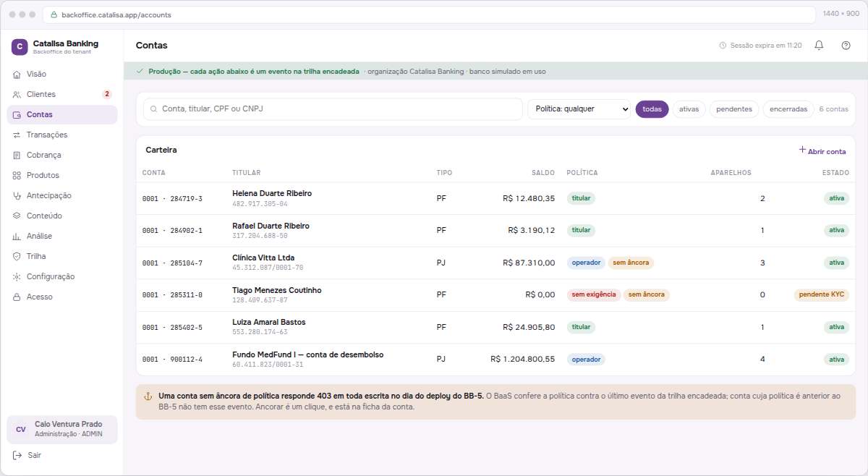This screenshot has width=868, height=476.
Task: Click the Sair label to log out
Action: pyautogui.click(x=35, y=456)
